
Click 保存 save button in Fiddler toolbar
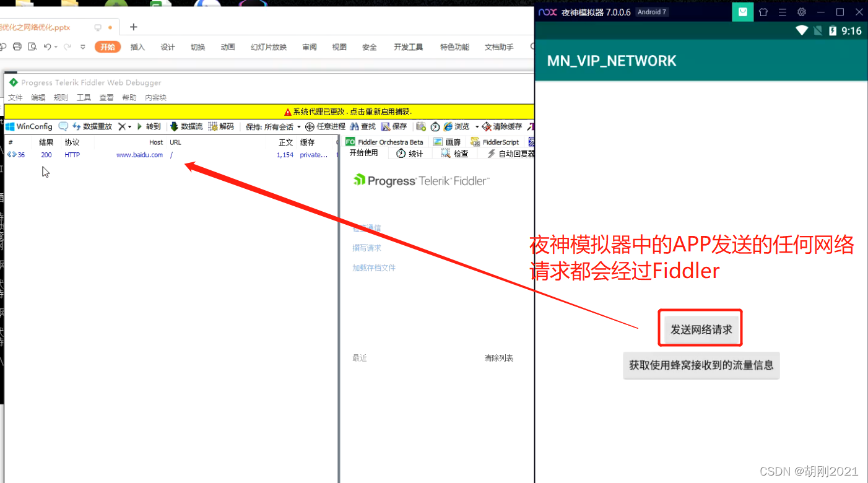point(394,126)
